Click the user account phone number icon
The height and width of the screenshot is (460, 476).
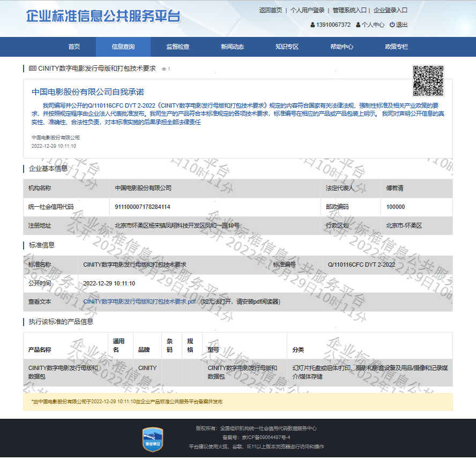(x=313, y=25)
